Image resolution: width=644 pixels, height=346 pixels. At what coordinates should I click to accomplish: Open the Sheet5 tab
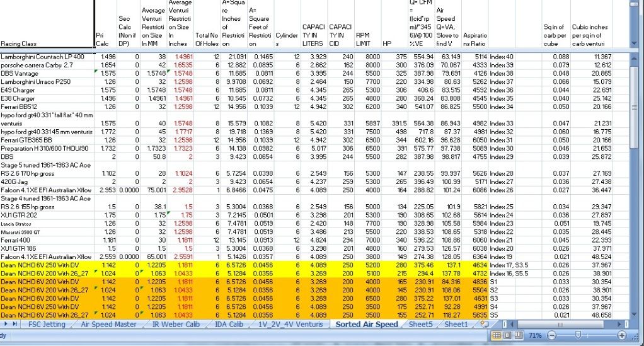click(420, 324)
